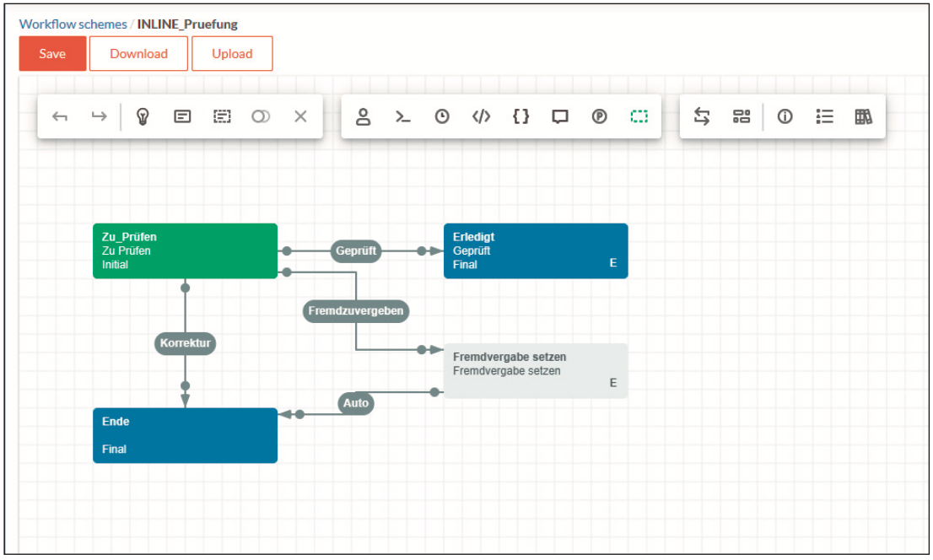
Task: Click the swap arrows toolbar icon
Action: tap(702, 116)
